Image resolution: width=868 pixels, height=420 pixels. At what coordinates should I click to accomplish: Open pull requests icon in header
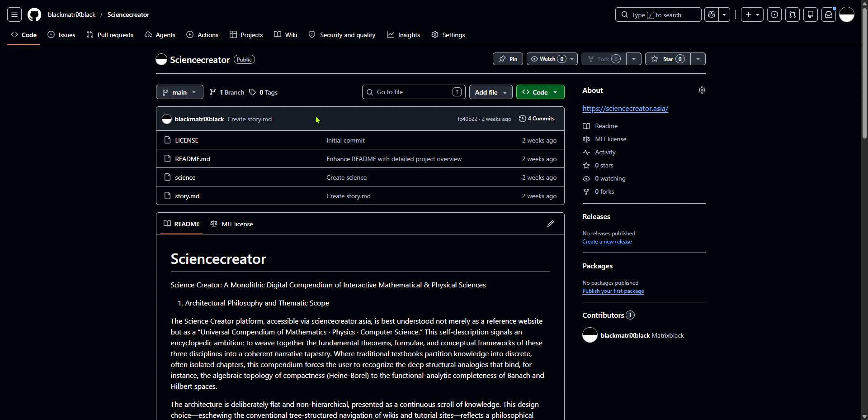pos(793,14)
